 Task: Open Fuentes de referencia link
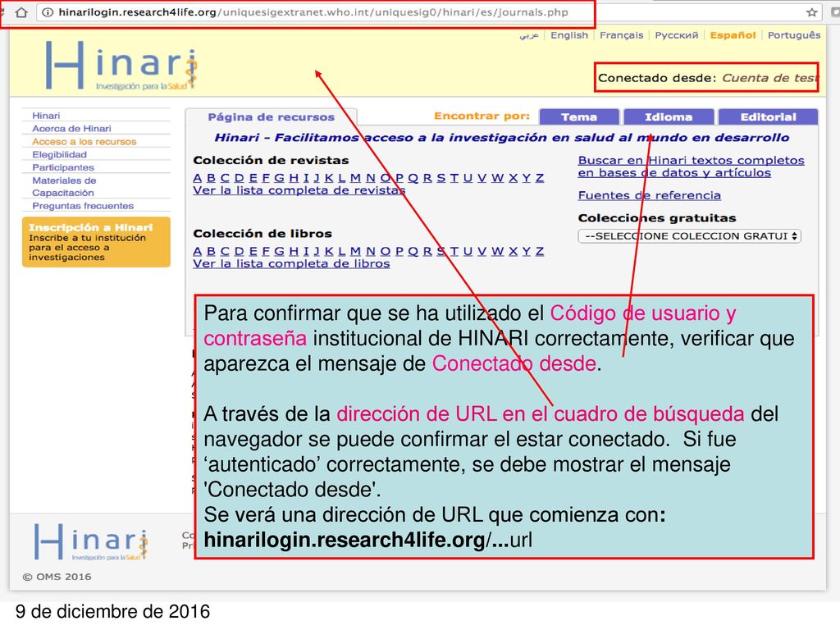click(x=649, y=195)
